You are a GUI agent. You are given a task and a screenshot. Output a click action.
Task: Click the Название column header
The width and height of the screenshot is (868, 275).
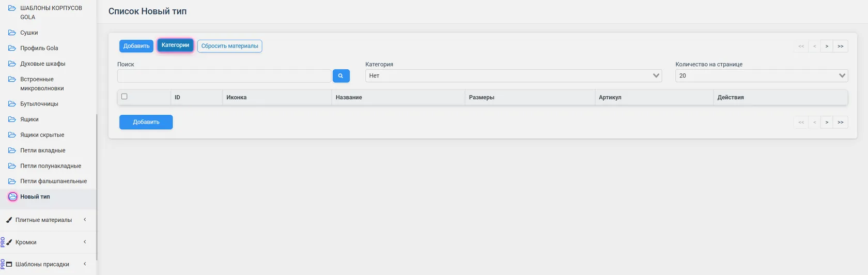click(398, 97)
